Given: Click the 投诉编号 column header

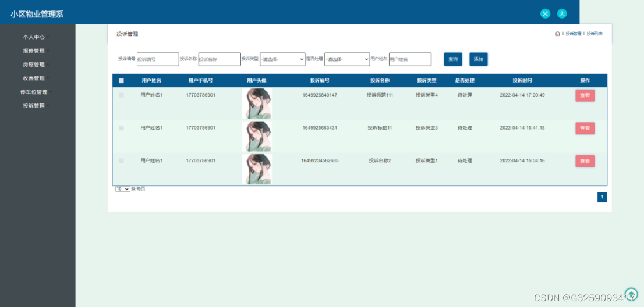Looking at the screenshot, I should (x=320, y=80).
